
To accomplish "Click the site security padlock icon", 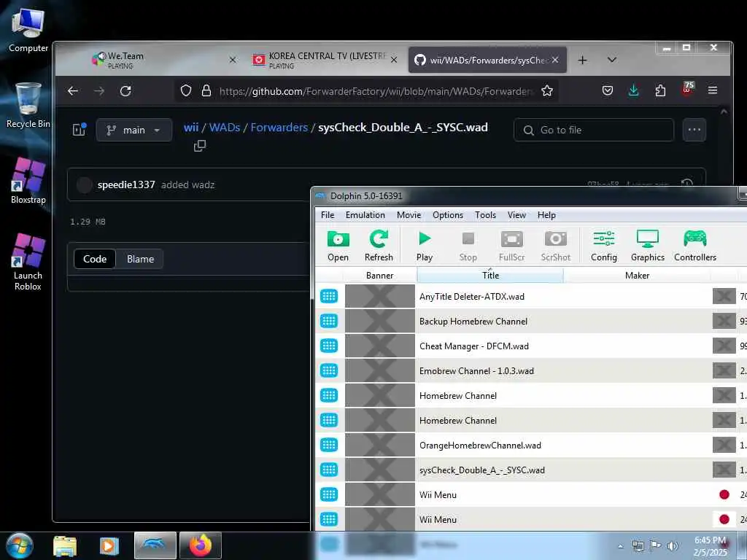I will click(x=206, y=90).
